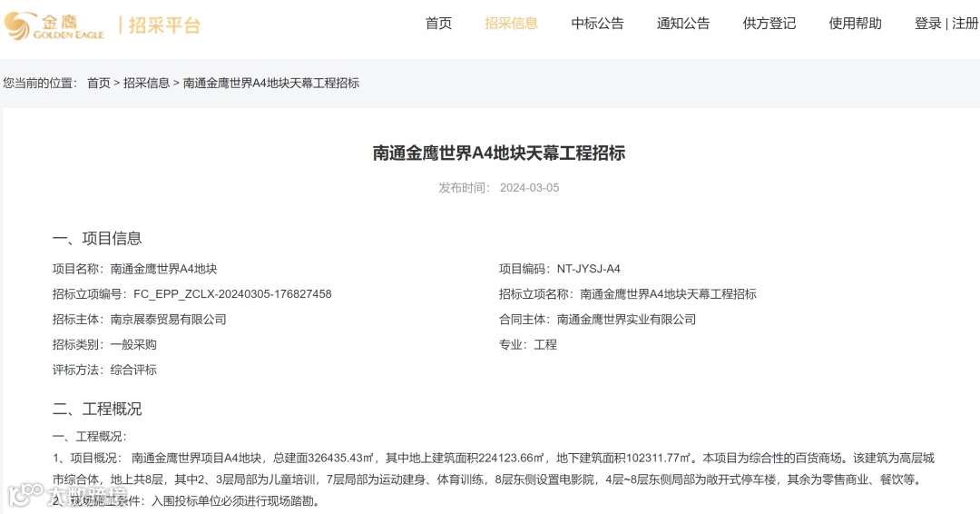Click 评标方法 value 综合评标

point(133,371)
